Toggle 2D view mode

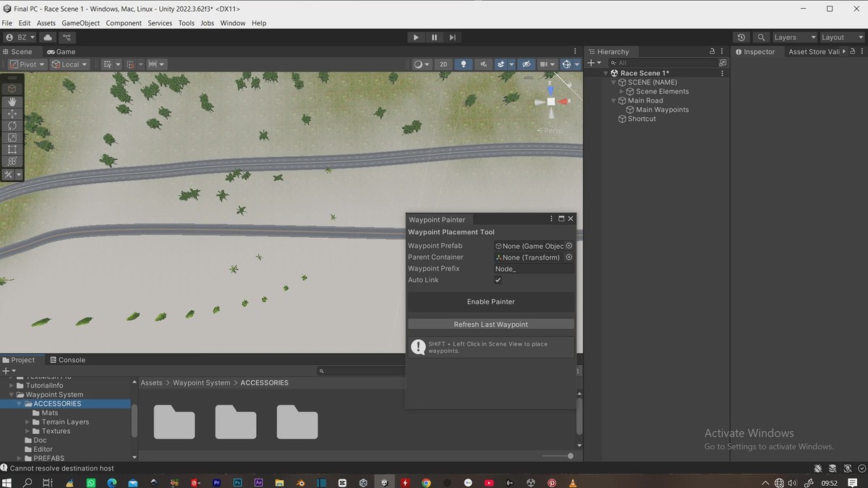click(443, 64)
